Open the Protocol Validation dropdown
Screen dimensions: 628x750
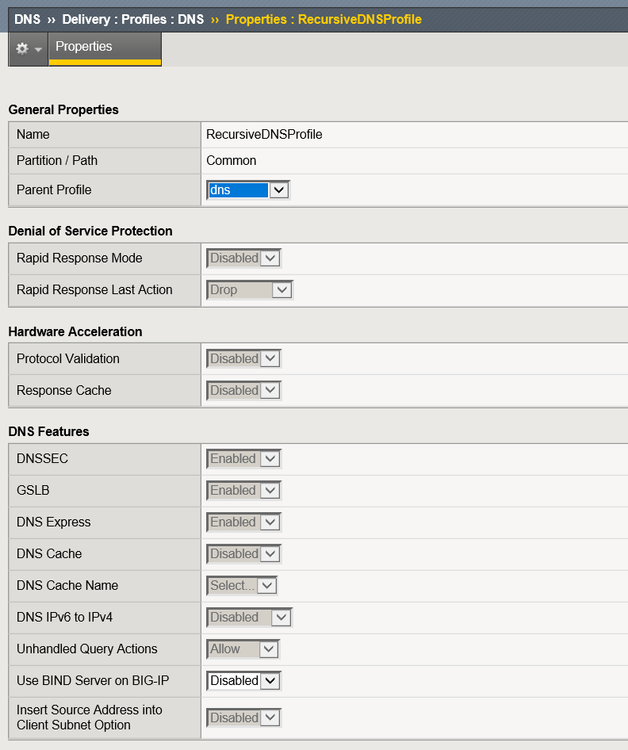[244, 359]
